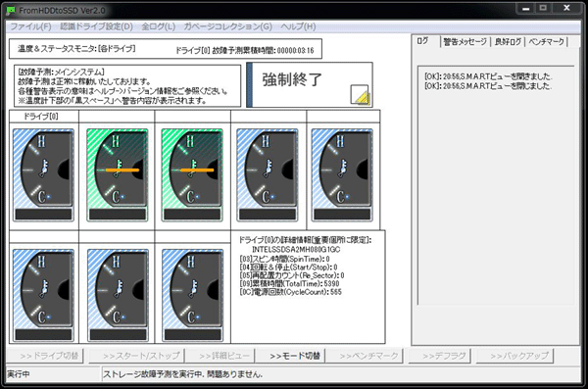Click the >>スタート/ストップ button
This screenshot has height=389, width=588.
tap(136, 356)
